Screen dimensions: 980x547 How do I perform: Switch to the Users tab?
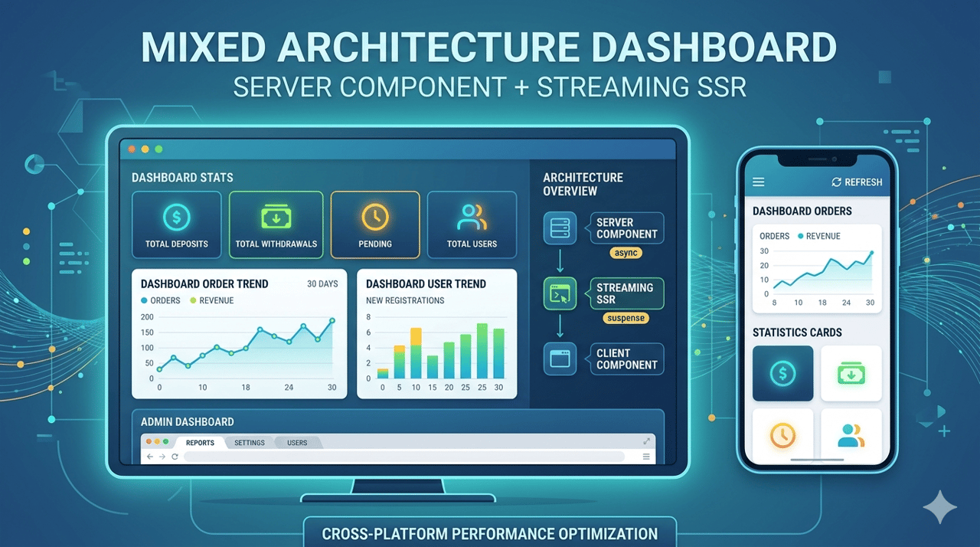tap(297, 443)
